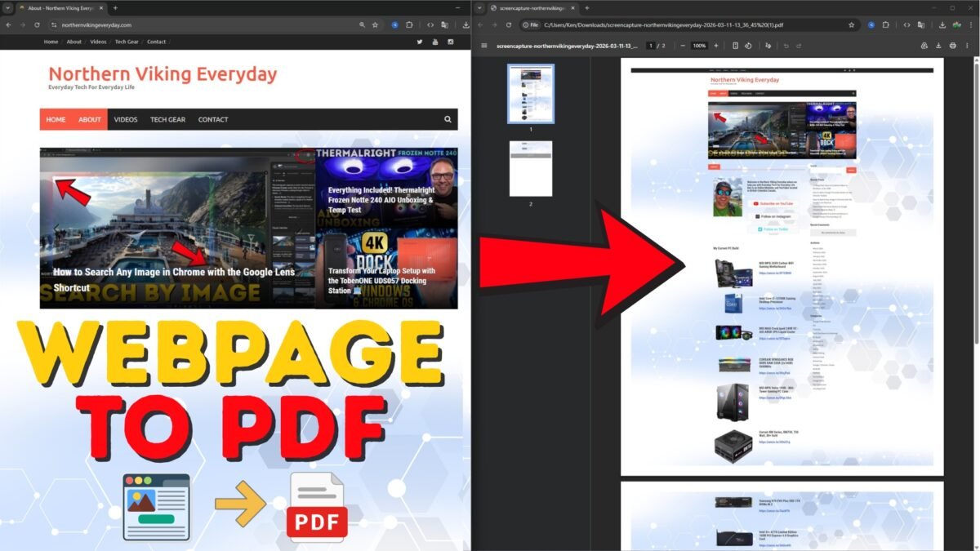980x551 pixels.
Task: Open the Google Lens Shortcut article headline
Action: [174, 279]
